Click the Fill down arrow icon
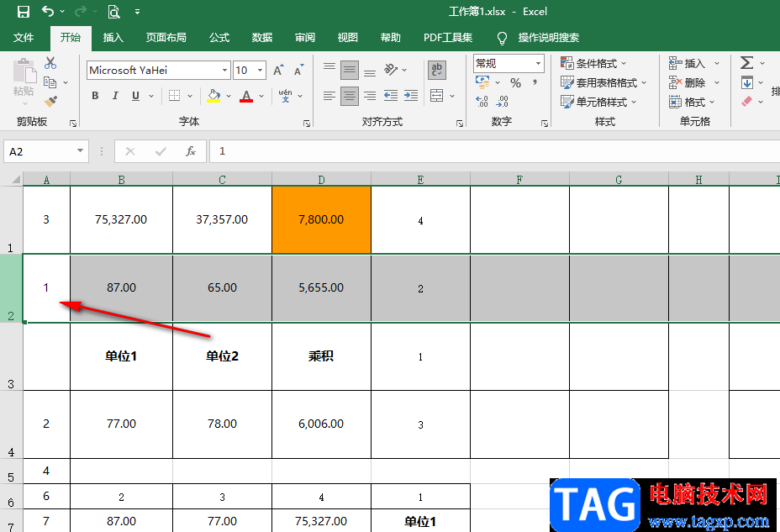 746,82
